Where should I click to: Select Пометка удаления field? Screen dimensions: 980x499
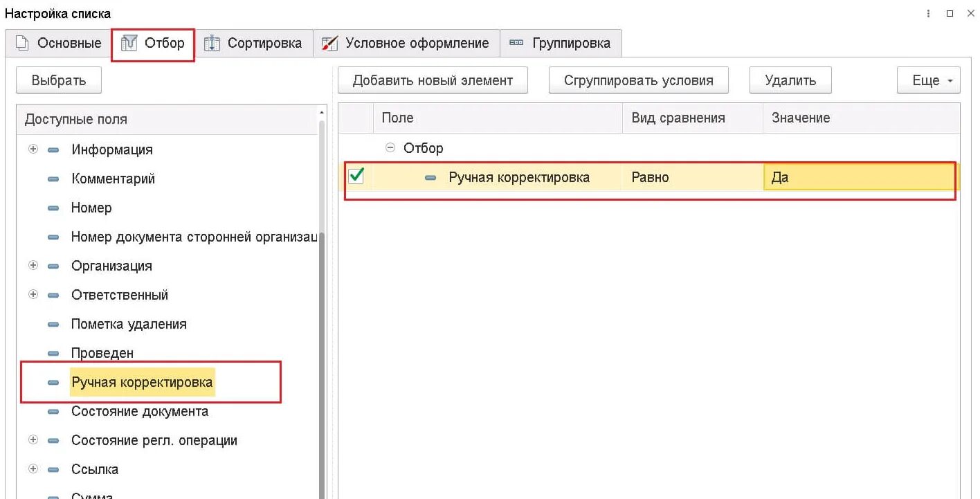click(x=129, y=324)
